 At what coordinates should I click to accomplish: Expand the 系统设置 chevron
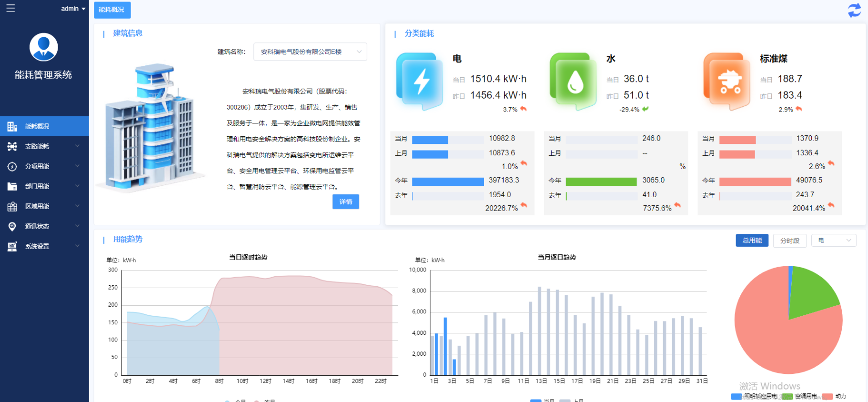click(x=77, y=246)
